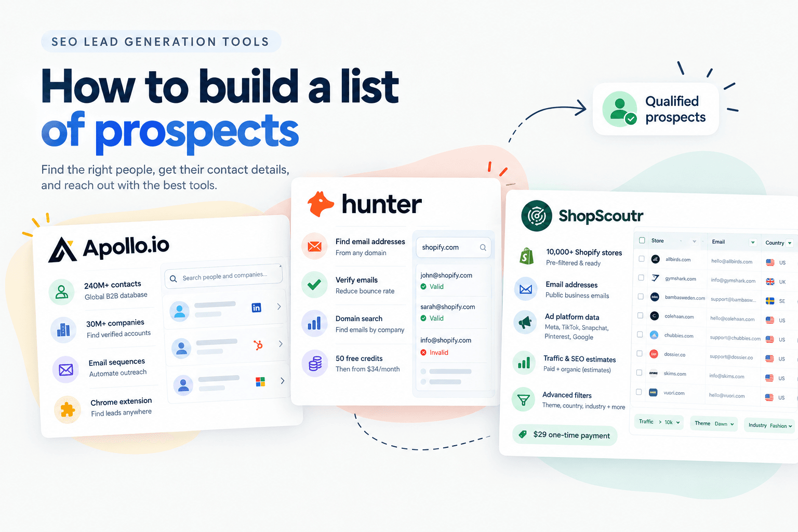Click the hello@allbirds.com email cell
This screenshot has width=798, height=532.
coord(731,261)
